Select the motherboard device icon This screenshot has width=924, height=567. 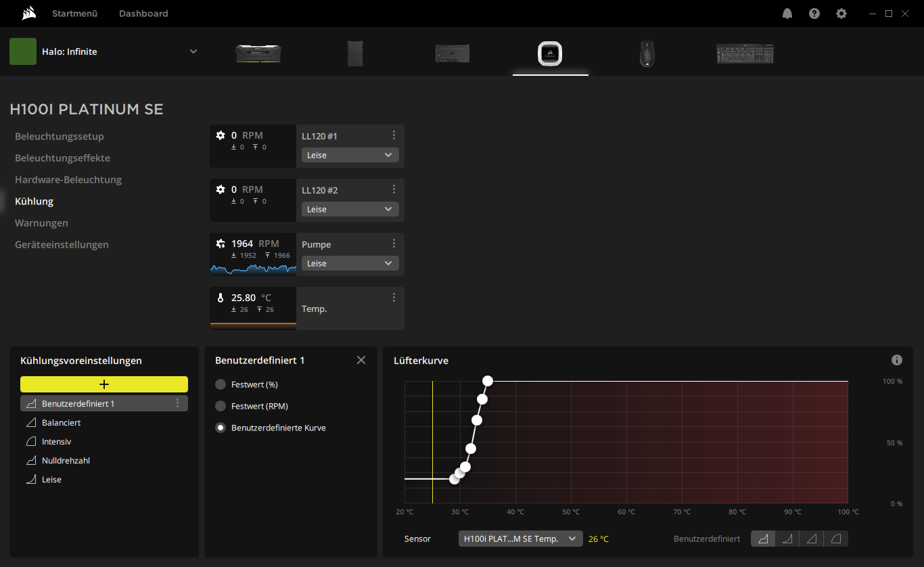coord(453,53)
